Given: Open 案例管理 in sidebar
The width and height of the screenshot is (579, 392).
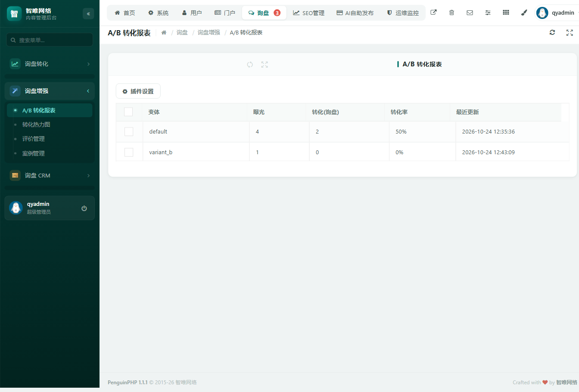Looking at the screenshot, I should point(50,153).
